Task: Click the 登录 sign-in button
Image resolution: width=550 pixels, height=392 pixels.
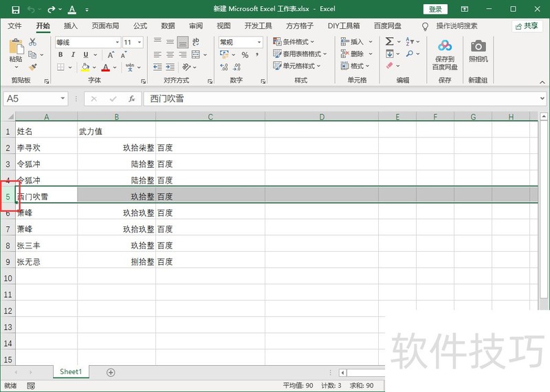Action: tap(435, 10)
